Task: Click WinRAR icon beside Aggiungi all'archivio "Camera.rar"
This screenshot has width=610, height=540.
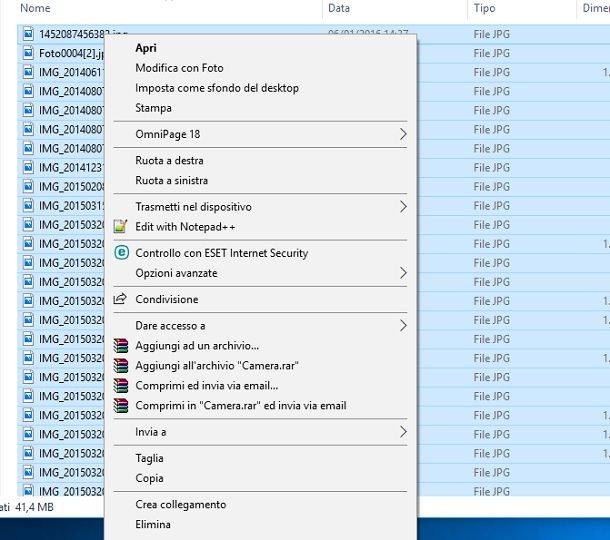Action: point(121,365)
